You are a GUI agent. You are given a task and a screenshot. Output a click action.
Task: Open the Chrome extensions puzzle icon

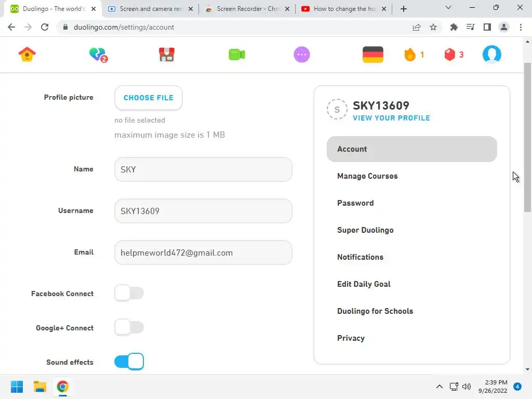click(454, 27)
